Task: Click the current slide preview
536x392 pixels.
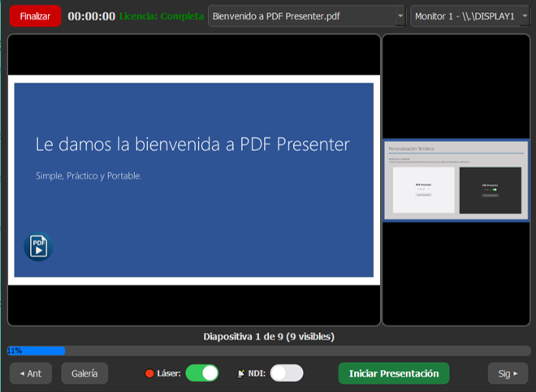Action: point(194,179)
